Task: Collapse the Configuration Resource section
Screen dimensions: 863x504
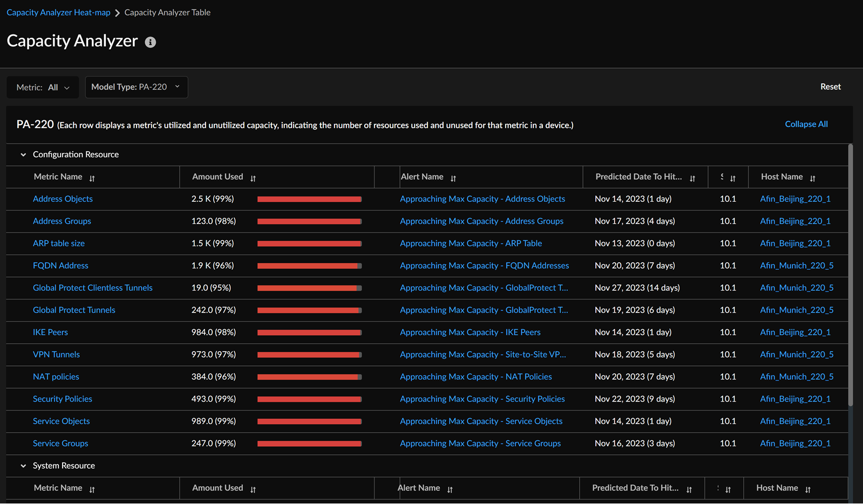Action: pos(23,155)
